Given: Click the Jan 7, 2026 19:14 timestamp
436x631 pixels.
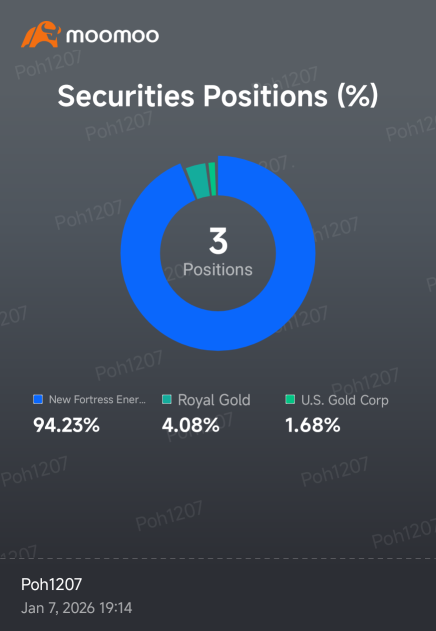Looking at the screenshot, I should coord(76,608).
